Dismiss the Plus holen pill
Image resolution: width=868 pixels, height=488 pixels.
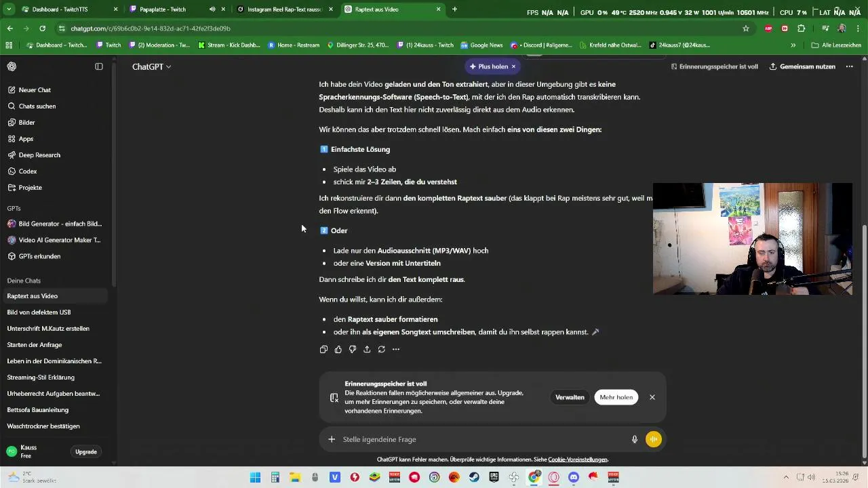pyautogui.click(x=513, y=66)
